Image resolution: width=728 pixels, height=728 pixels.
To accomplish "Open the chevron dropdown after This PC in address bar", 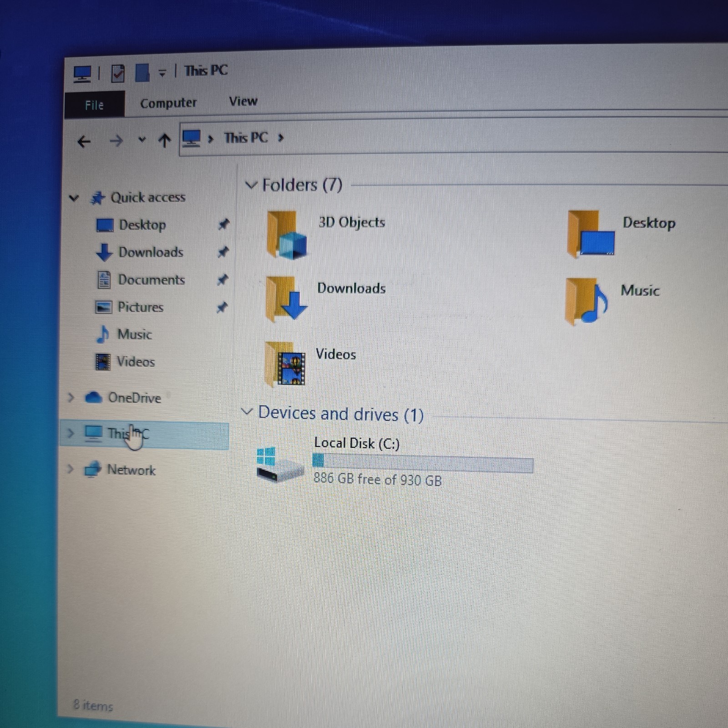I will click(280, 137).
